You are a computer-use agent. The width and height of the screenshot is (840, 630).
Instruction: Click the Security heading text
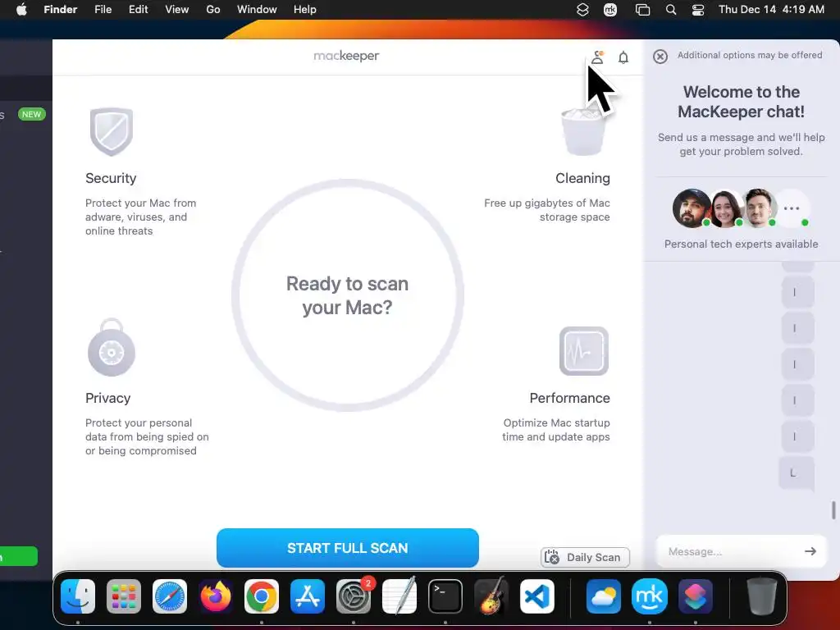tap(111, 178)
